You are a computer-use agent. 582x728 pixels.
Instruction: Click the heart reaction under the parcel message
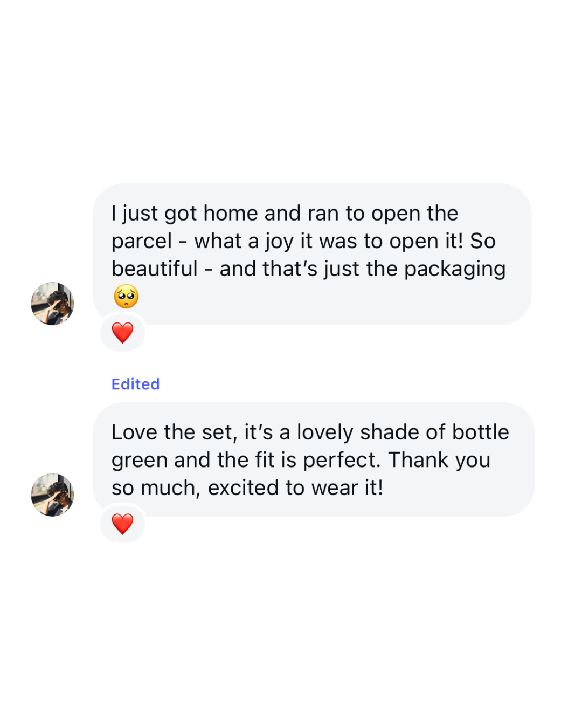click(x=122, y=332)
